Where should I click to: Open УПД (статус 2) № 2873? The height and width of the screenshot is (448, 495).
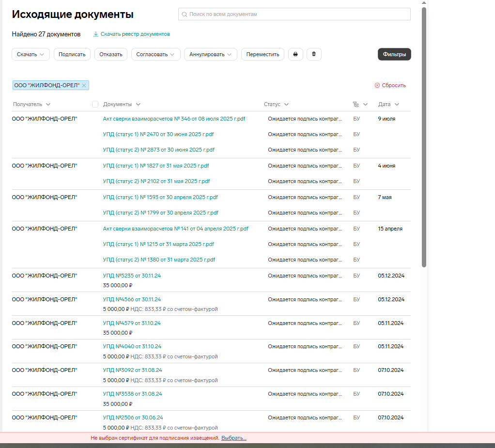click(x=158, y=150)
